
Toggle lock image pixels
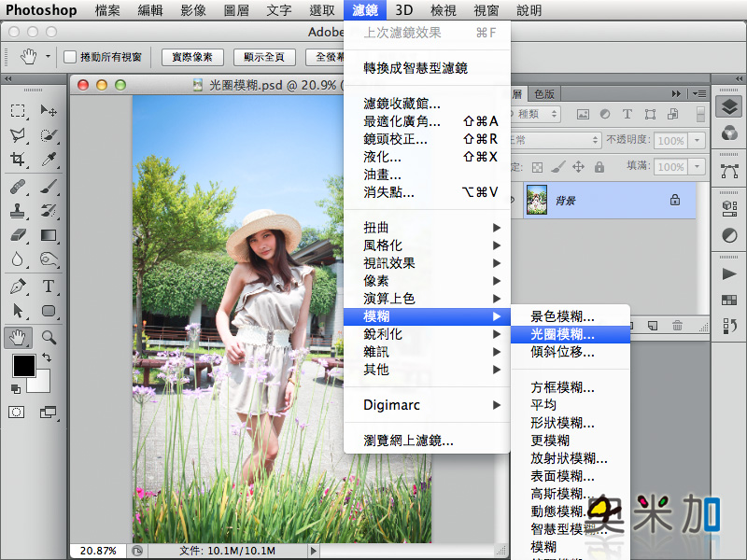(557, 167)
